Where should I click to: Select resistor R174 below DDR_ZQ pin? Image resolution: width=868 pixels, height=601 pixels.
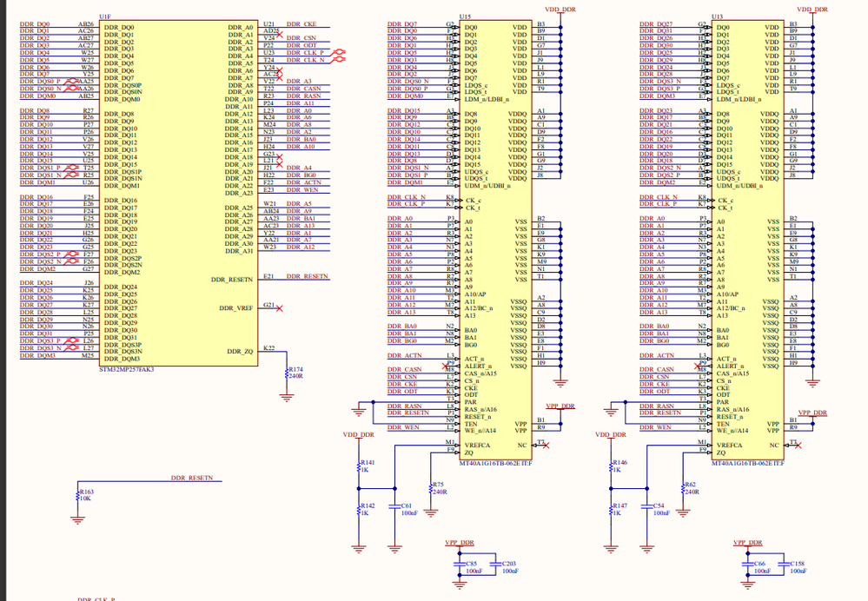pyautogui.click(x=286, y=373)
